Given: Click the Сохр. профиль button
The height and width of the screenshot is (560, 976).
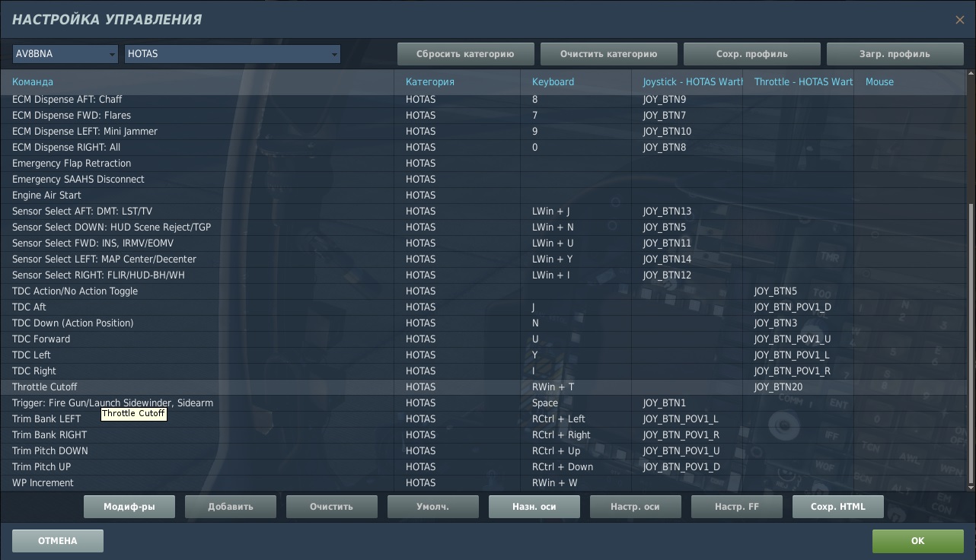Looking at the screenshot, I should click(751, 54).
